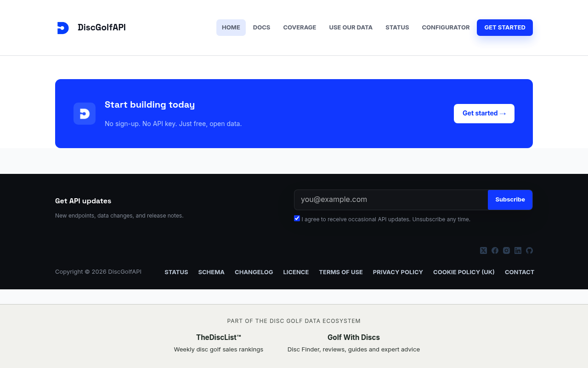Click 'Weekly disc golf sales rankings' text

point(219,350)
